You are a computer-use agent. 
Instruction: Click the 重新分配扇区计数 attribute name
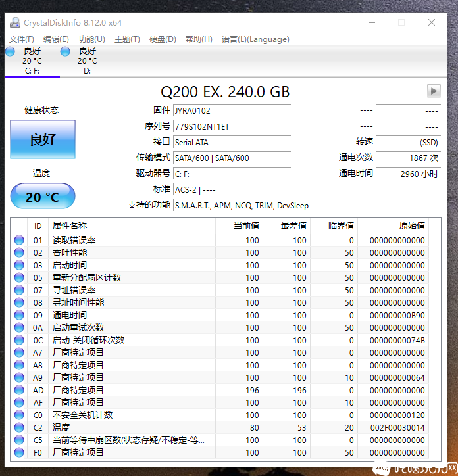point(87,277)
